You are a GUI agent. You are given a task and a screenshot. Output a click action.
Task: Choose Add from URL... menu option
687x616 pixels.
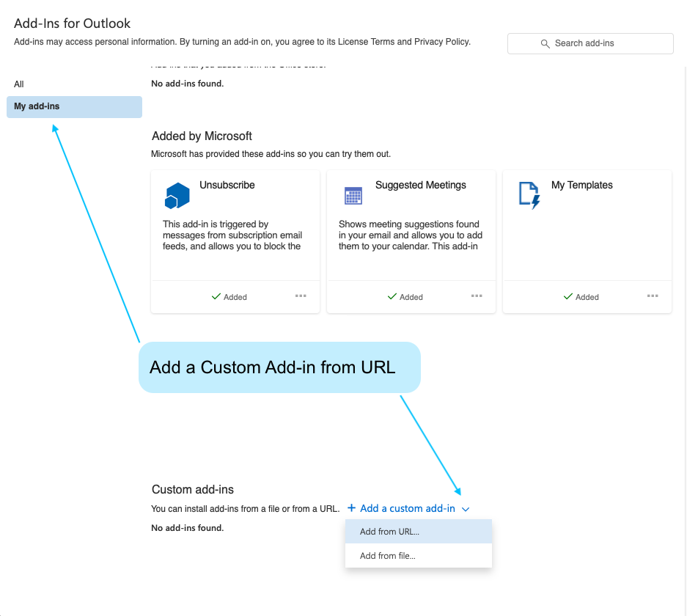coord(419,532)
